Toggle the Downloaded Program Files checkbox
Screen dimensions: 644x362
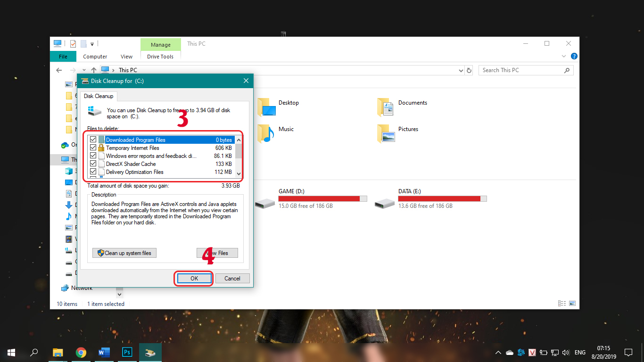pyautogui.click(x=93, y=140)
